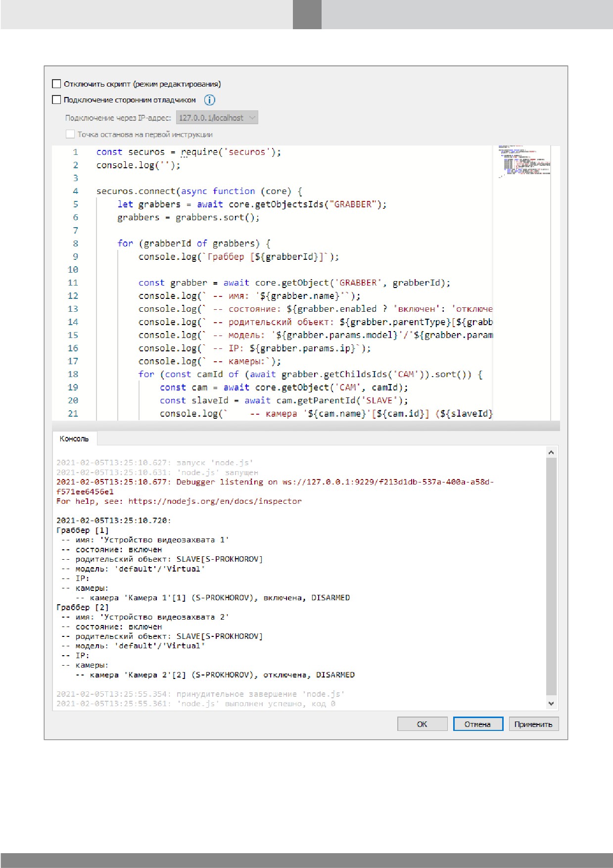
Task: Click the https://nodejs.org/en/docs/inspector URL text
Action: pos(215,501)
